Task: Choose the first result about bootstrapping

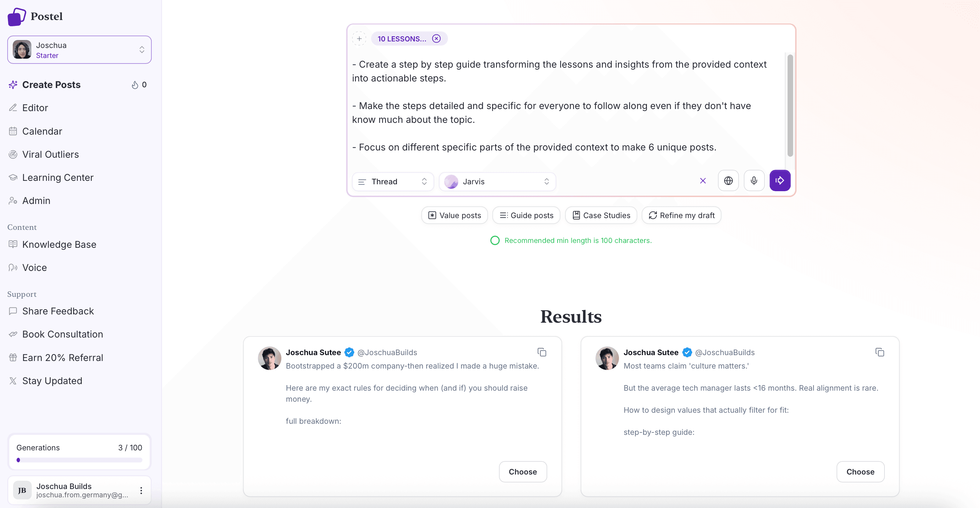Action: click(523, 472)
